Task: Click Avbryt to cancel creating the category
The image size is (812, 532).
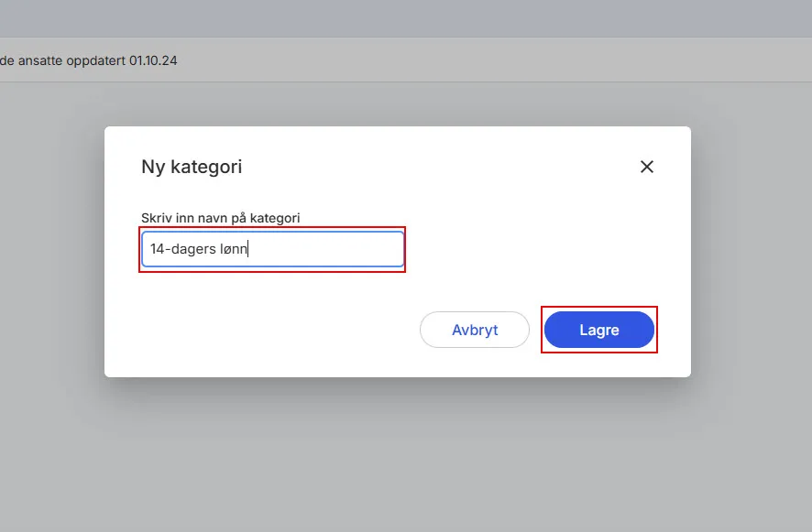Action: (474, 330)
